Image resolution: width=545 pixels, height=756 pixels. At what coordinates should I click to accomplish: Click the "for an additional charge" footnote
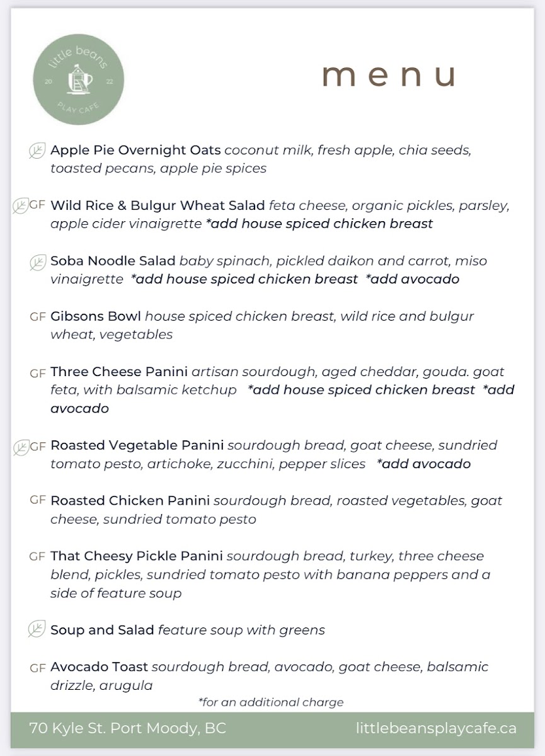(271, 702)
